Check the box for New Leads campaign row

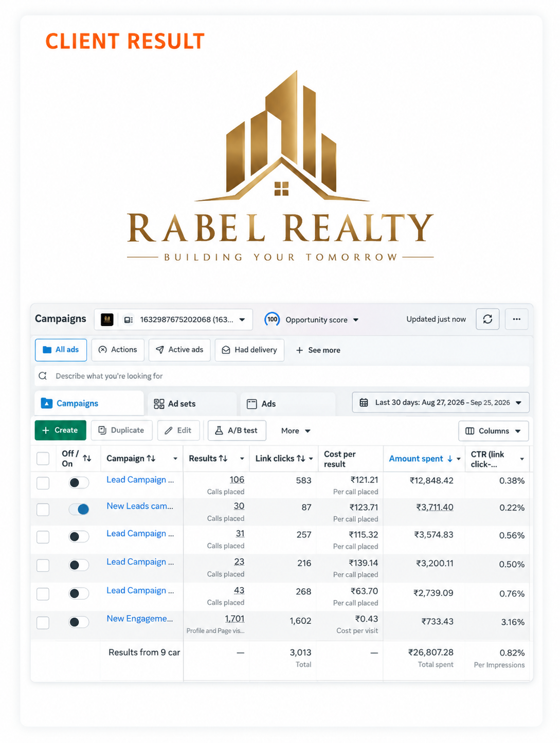(x=43, y=510)
